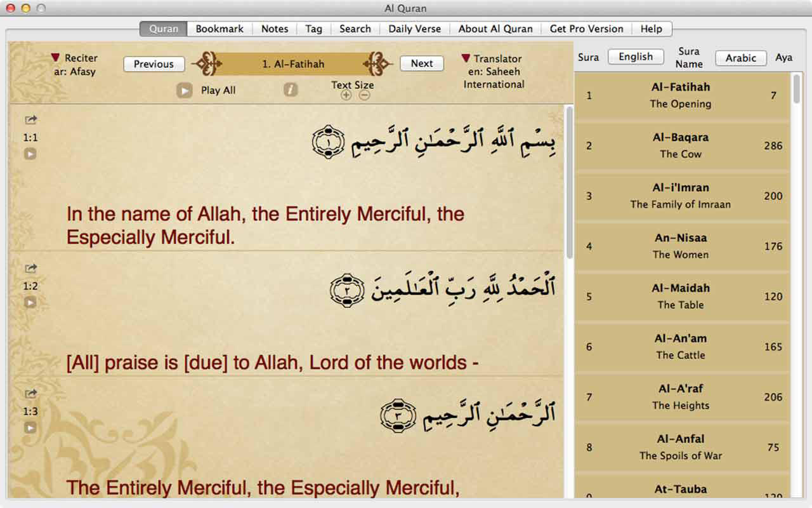This screenshot has height=508, width=812.
Task: Click the Aya column header
Action: coord(783,57)
